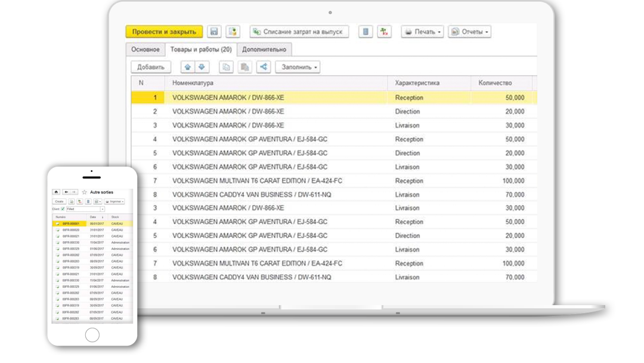Click quantity 50,000 in row 1
644x363 pixels.
tap(515, 98)
